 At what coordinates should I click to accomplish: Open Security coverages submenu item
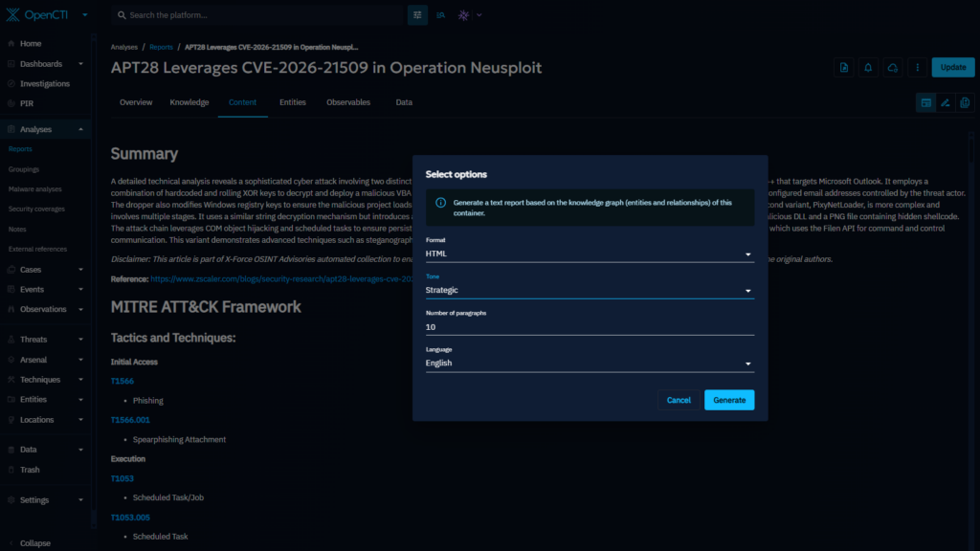coord(36,209)
